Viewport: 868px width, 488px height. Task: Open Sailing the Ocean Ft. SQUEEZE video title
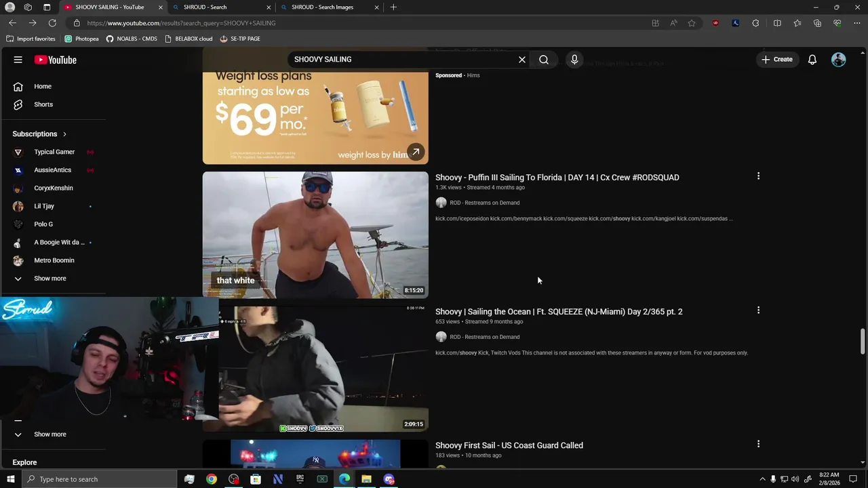559,312
